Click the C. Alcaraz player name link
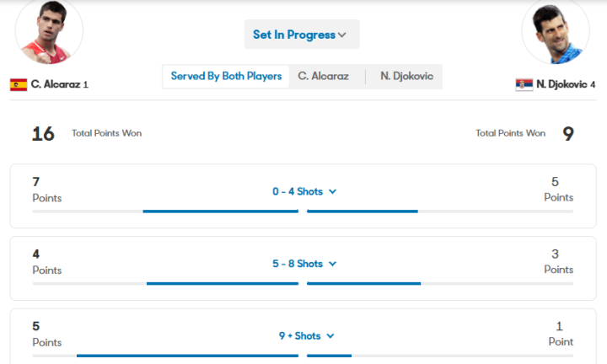This screenshot has height=364, width=607. point(56,84)
